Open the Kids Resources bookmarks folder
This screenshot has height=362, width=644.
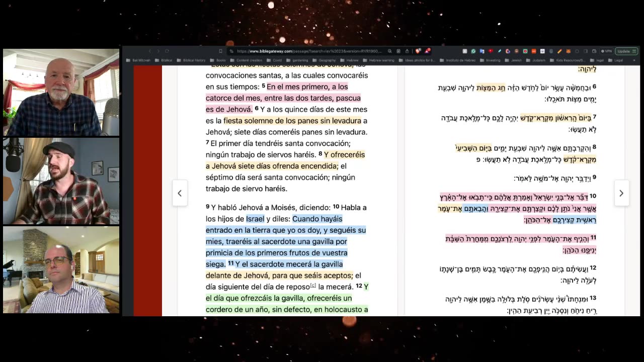pos(568,60)
